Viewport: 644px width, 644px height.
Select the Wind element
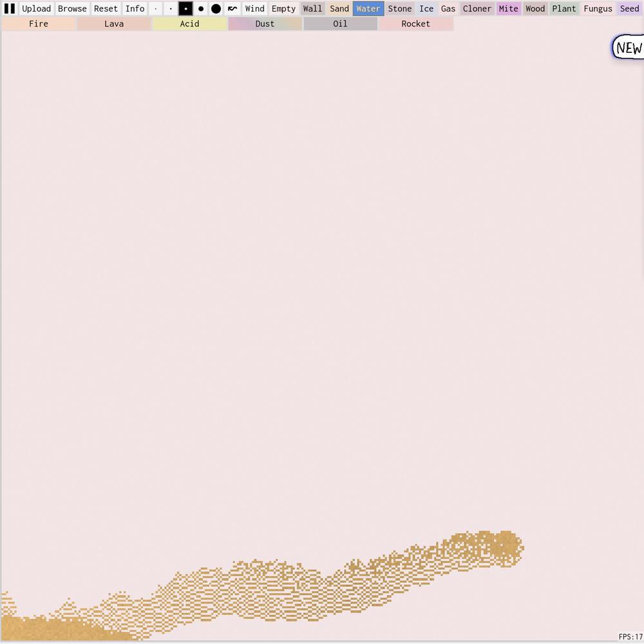254,8
